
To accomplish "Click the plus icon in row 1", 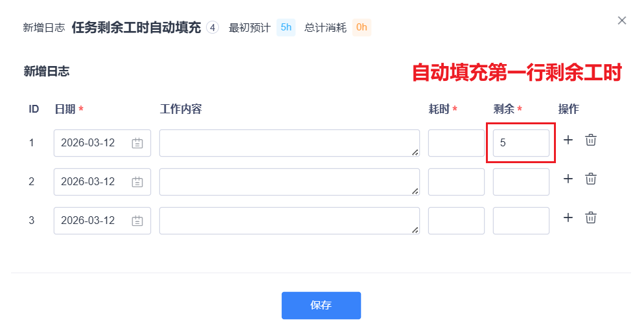I will tap(568, 140).
